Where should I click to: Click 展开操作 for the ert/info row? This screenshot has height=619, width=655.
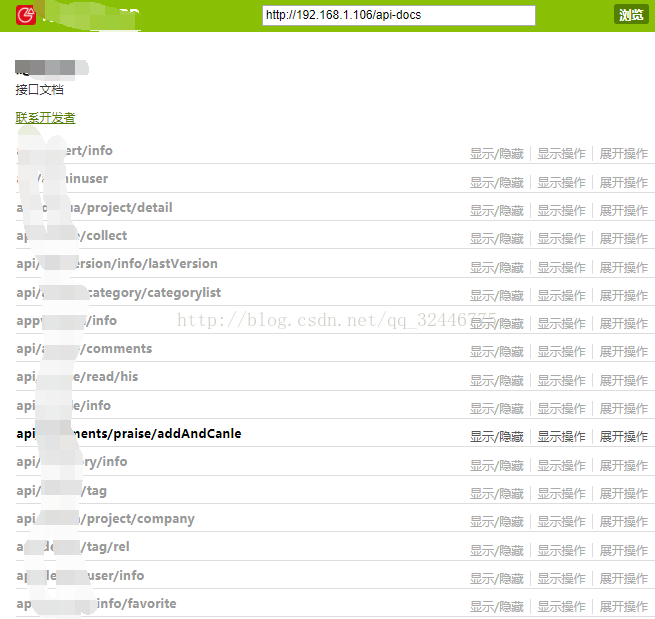click(624, 154)
